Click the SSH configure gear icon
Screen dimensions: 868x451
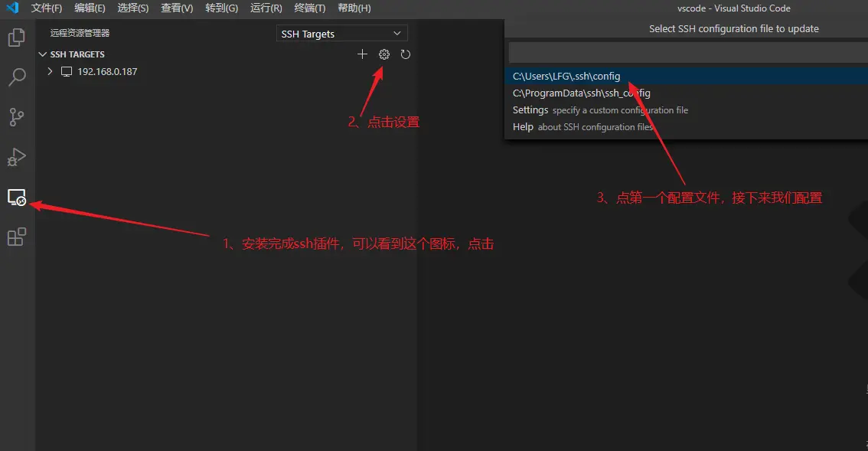point(383,54)
